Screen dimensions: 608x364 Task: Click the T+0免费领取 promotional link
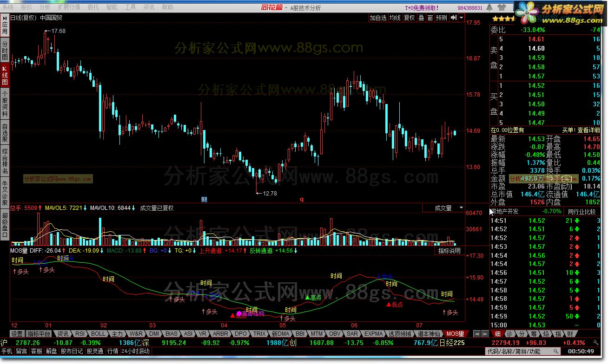(421, 7)
